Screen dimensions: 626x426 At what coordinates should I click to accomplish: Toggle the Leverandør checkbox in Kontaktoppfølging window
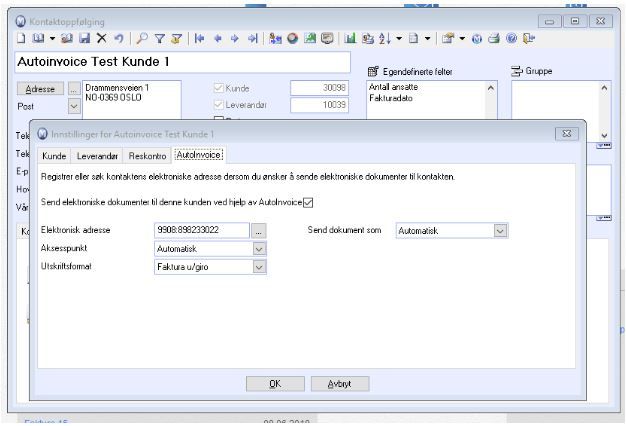(x=218, y=105)
